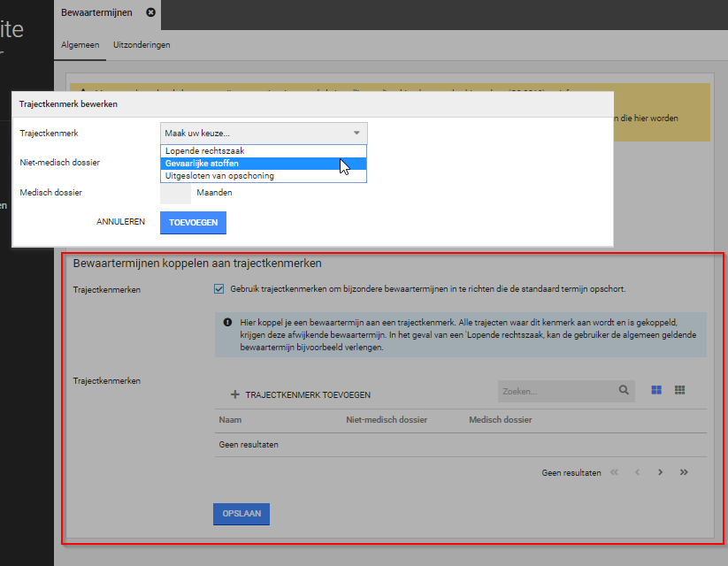Screen dimensions: 728x566
Task: Go to the next results page arrow
Action: (x=661, y=472)
